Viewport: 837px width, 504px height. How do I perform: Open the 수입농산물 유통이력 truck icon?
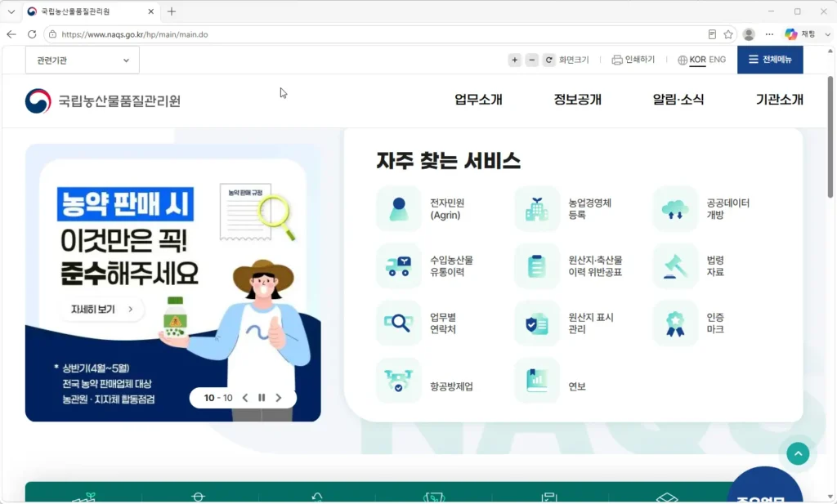399,265
